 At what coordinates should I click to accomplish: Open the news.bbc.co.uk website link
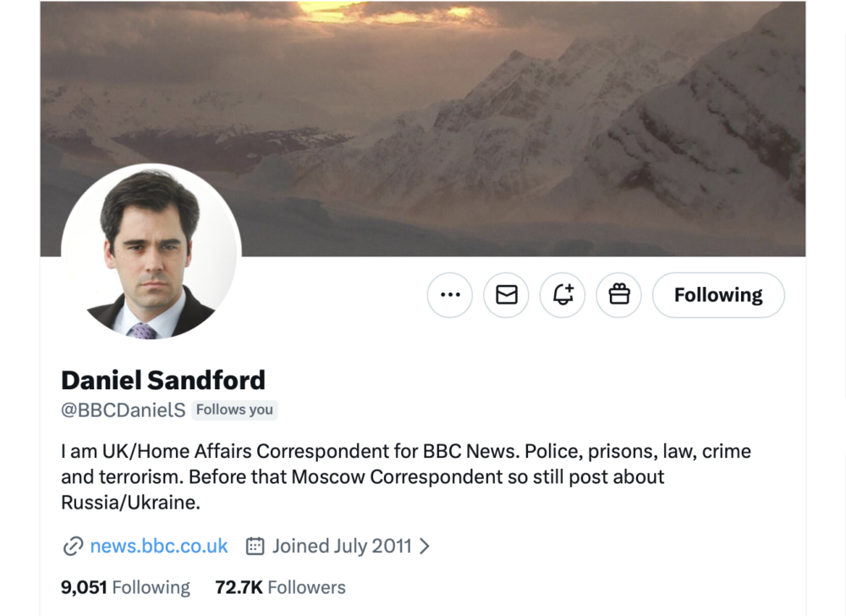click(x=159, y=547)
